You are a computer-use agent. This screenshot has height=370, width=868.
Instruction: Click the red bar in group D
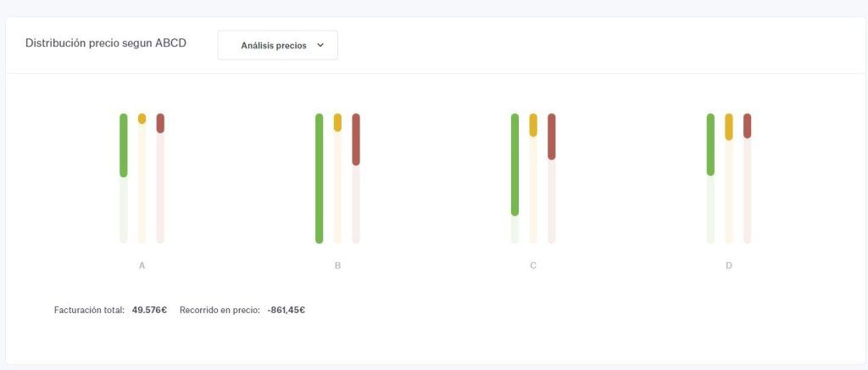748,126
